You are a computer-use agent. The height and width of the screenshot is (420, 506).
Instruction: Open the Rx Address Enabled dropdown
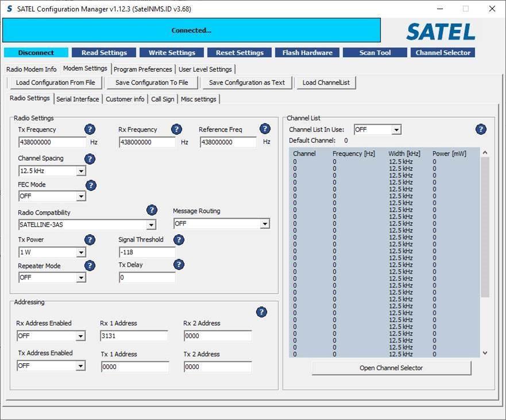[80, 336]
